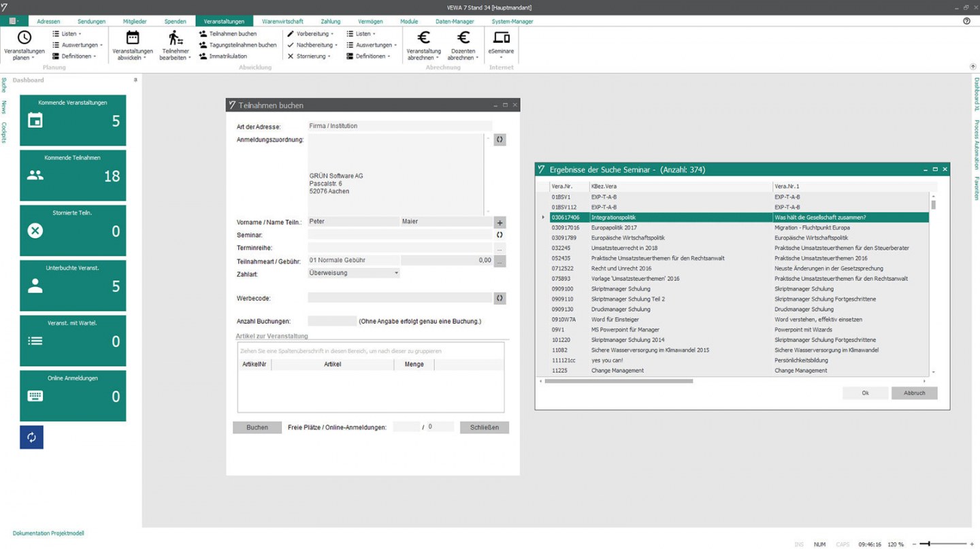
Task: Click the Werbecode input field
Action: [x=399, y=298]
